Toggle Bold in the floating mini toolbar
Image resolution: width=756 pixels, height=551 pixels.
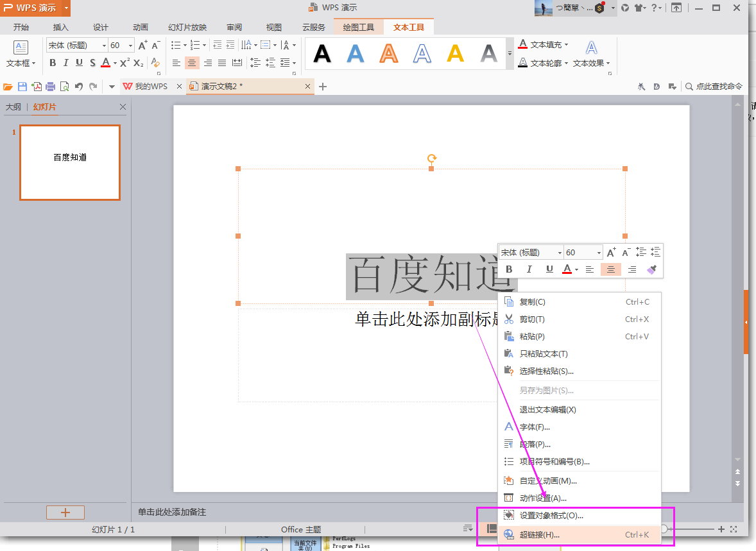tap(509, 269)
